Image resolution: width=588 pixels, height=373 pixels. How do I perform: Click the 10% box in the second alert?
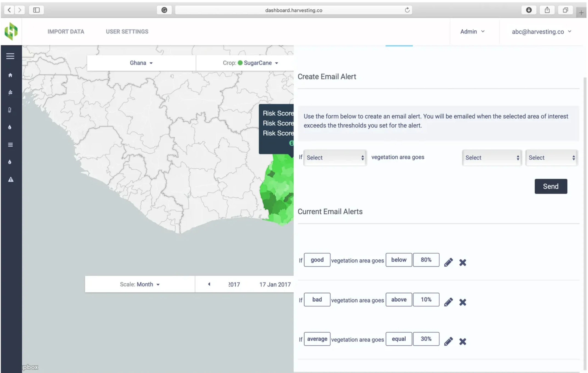click(426, 300)
